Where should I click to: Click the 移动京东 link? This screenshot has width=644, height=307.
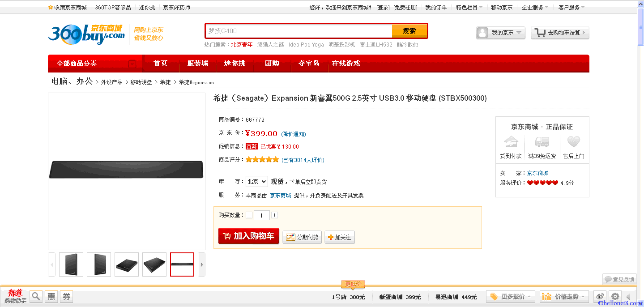(502, 7)
